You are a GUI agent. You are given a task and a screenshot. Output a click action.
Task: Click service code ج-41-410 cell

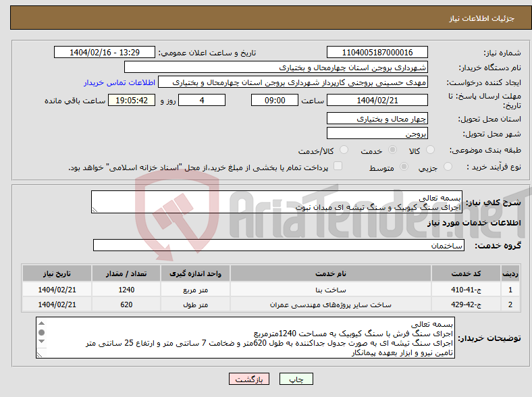point(467,290)
